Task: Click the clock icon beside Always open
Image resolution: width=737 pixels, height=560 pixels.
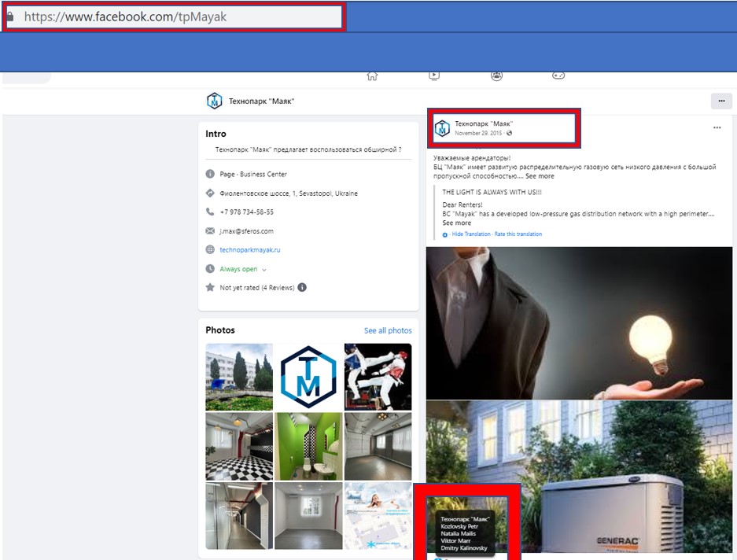Action: coord(210,269)
